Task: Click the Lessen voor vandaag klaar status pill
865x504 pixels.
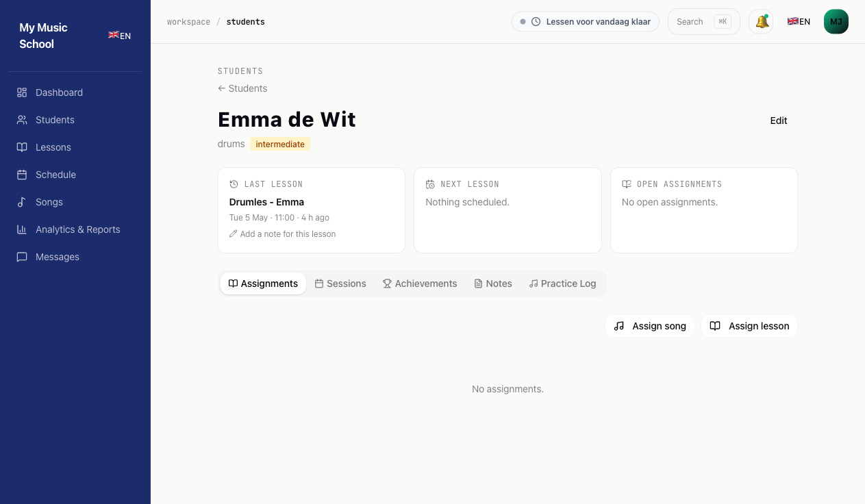Action: tap(586, 22)
